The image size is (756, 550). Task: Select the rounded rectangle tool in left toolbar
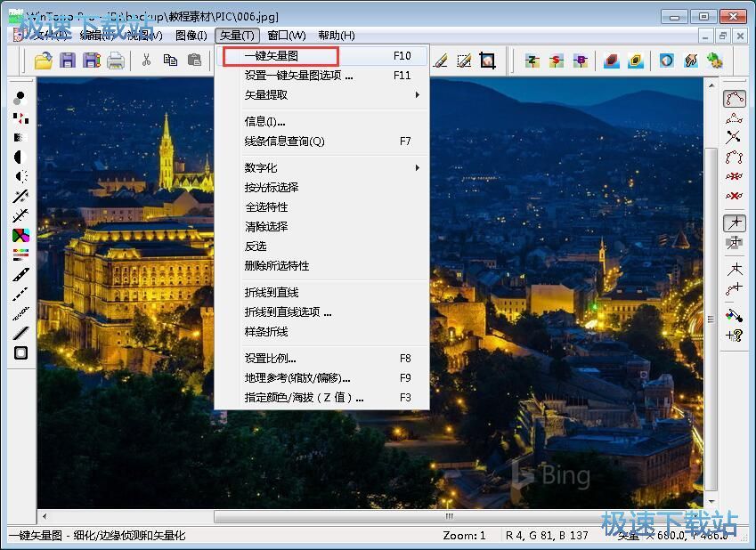(20, 352)
